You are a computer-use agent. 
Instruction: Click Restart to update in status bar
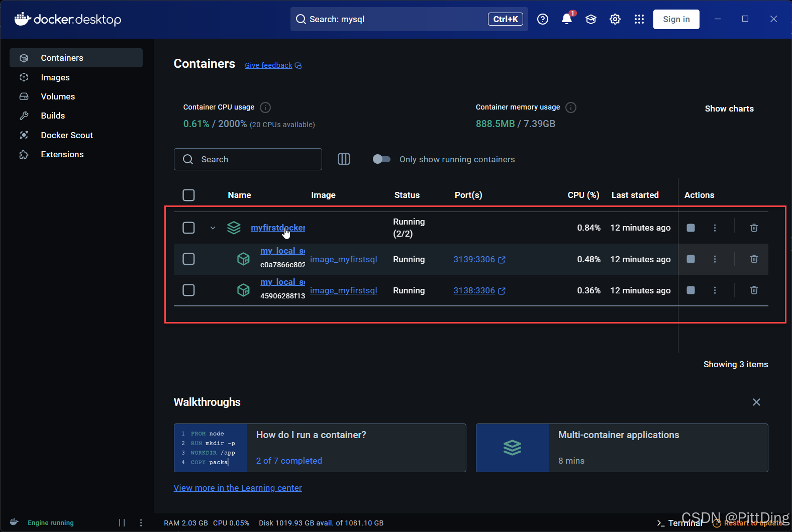click(748, 523)
